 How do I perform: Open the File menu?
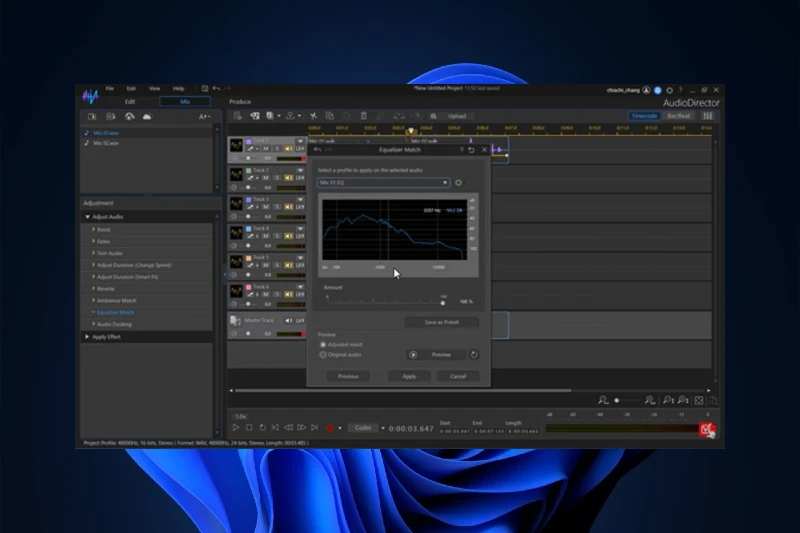[x=110, y=88]
